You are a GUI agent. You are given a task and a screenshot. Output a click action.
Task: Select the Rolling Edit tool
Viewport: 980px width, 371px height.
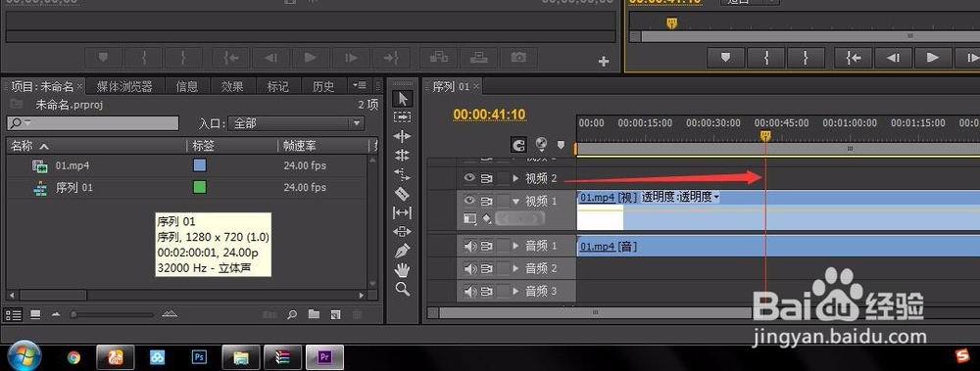[403, 156]
